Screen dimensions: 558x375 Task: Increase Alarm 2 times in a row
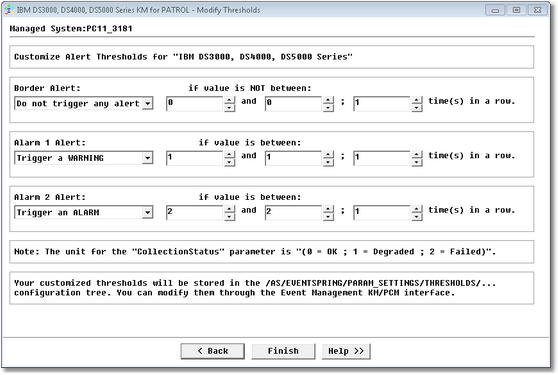(417, 209)
